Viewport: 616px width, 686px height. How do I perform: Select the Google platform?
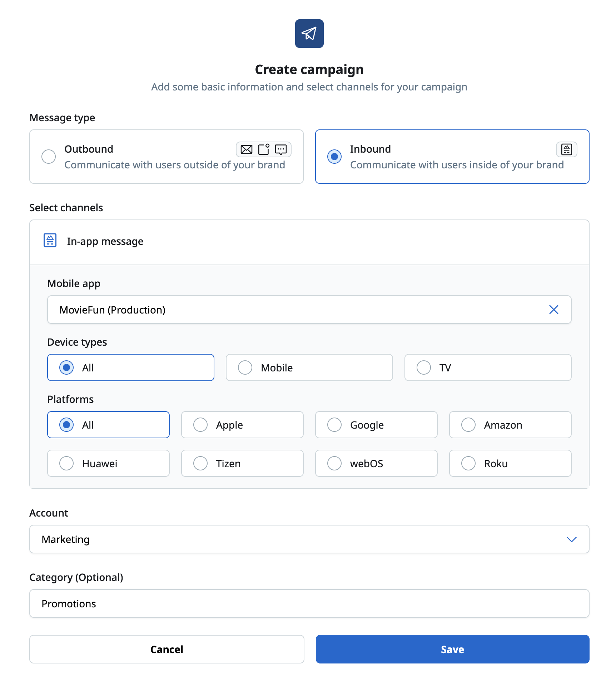[x=376, y=425]
